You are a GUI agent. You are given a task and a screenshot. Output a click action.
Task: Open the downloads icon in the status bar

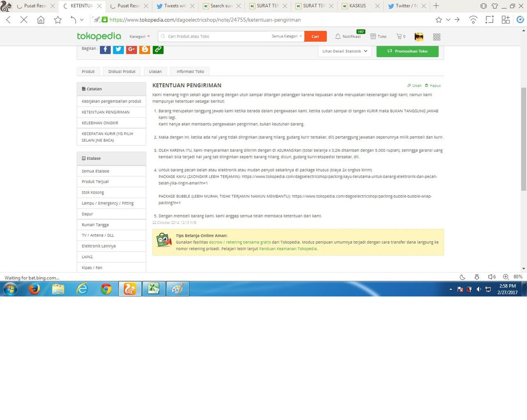click(477, 277)
